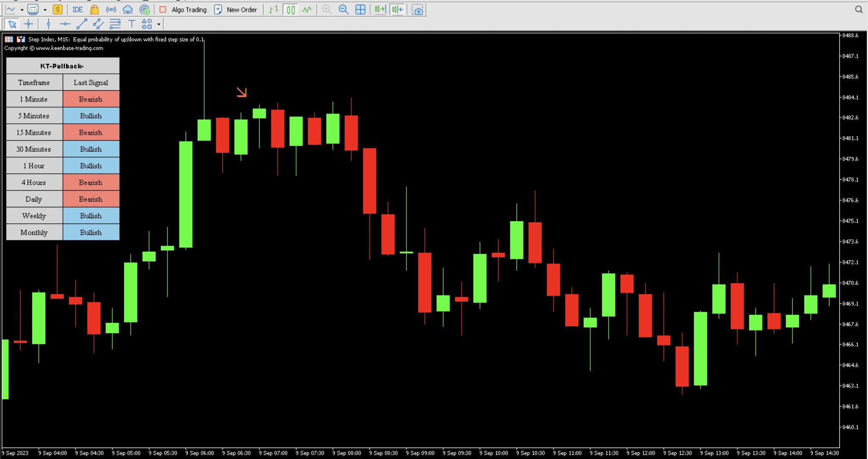The image size is (868, 459).
Task: Select the Bearish cell for 15 Minutes timeframe
Action: 91,132
